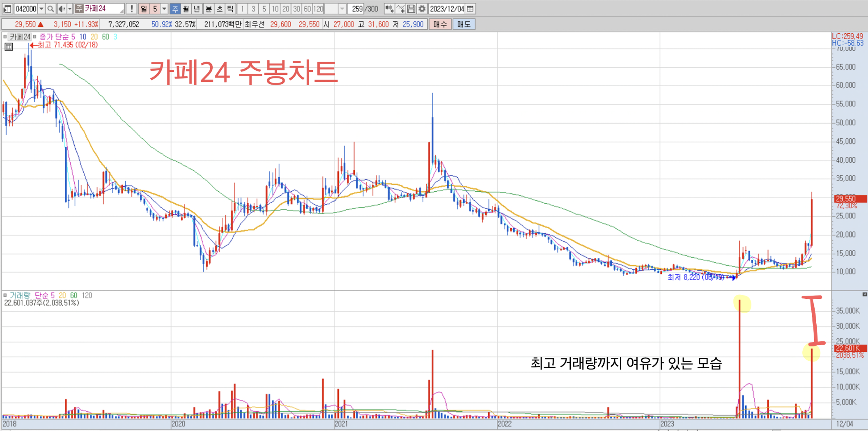This screenshot has height=431, width=868.
Task: Open the disabled interval combo dropdown
Action: point(342,9)
